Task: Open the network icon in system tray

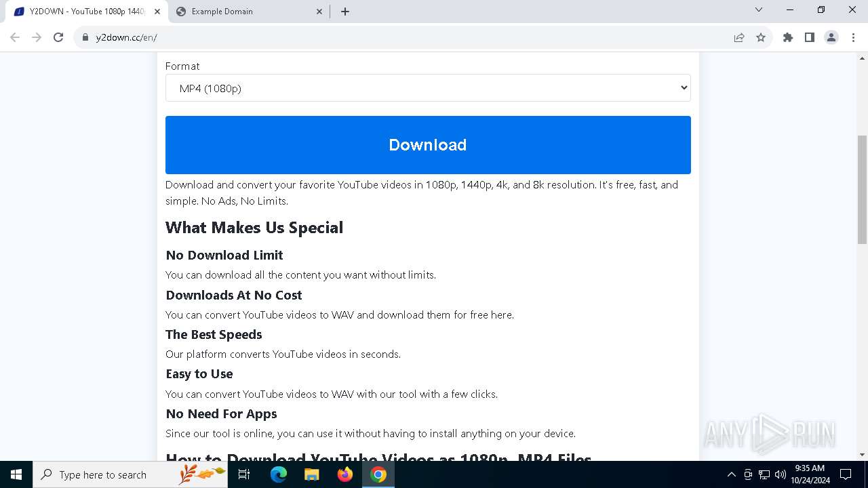Action: pyautogui.click(x=764, y=474)
